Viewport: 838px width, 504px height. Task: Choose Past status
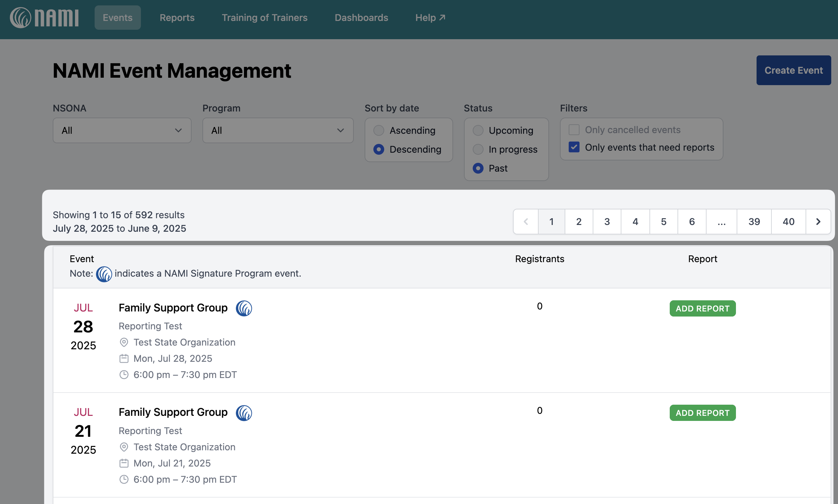[x=478, y=169]
